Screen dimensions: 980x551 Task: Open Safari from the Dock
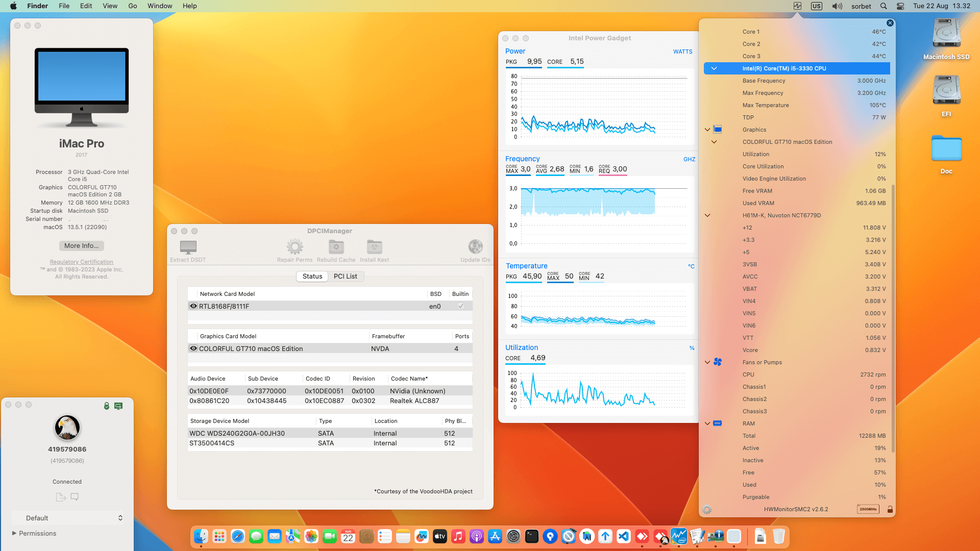click(238, 536)
